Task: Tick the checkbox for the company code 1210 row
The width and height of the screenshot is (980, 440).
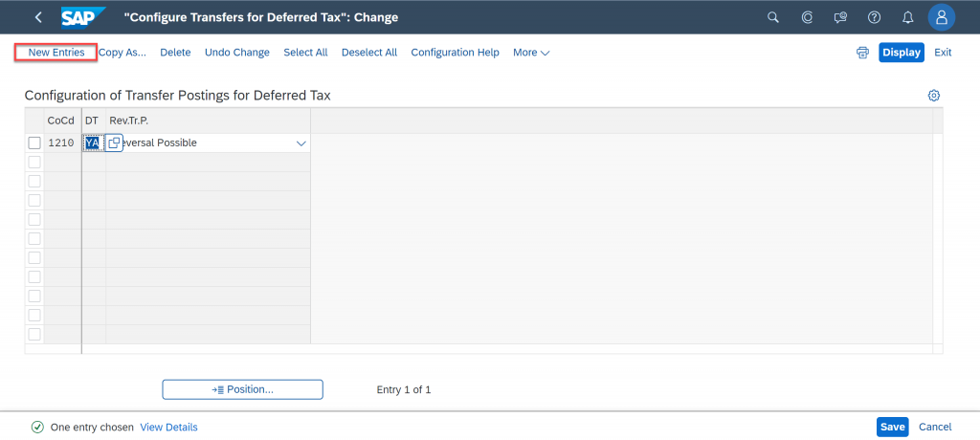Action: 34,143
